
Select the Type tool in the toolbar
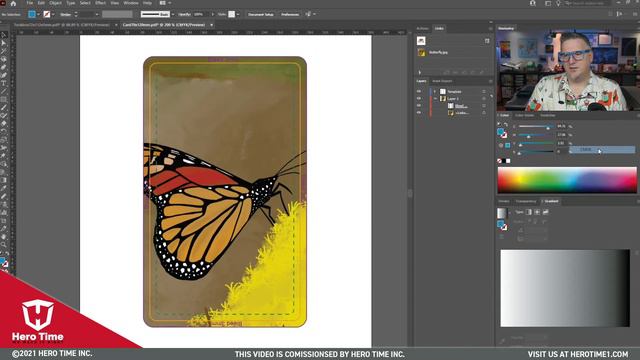click(4, 83)
